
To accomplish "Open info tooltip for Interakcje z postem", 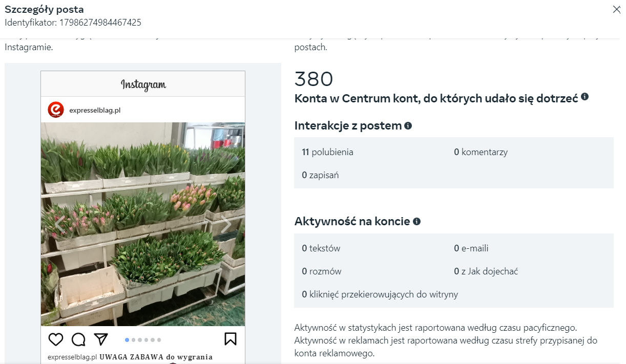I will [408, 125].
